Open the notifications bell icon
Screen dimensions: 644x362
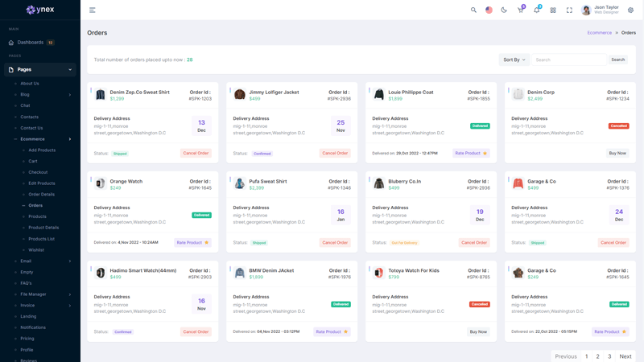click(537, 10)
